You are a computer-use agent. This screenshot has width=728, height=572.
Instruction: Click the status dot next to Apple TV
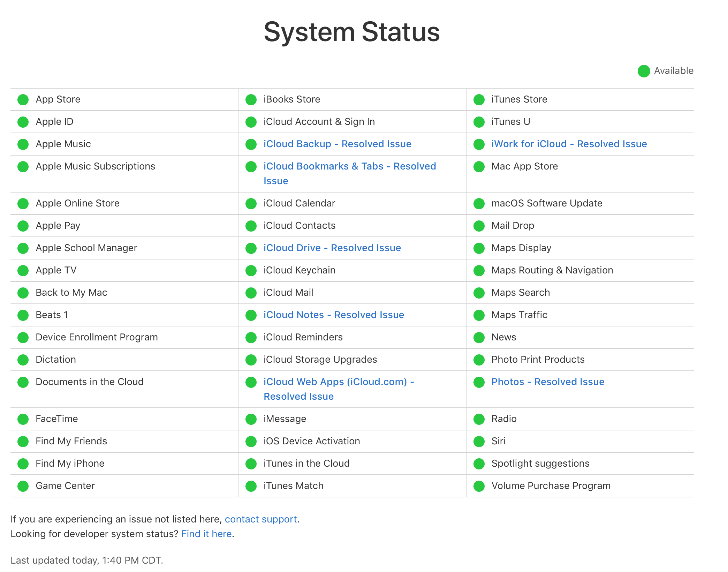[23, 271]
